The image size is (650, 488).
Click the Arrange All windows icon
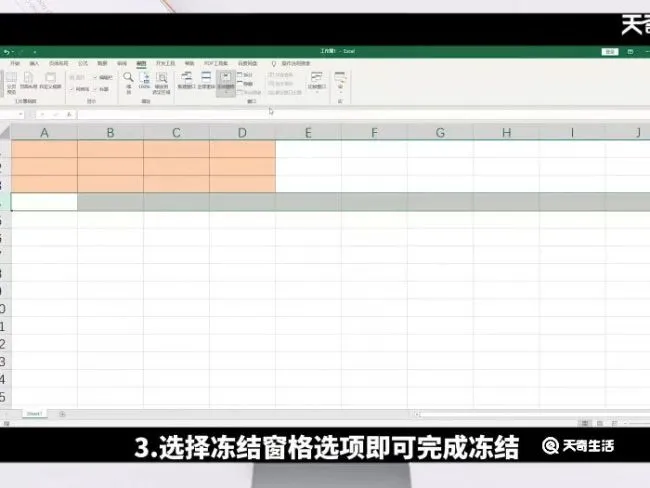206,80
